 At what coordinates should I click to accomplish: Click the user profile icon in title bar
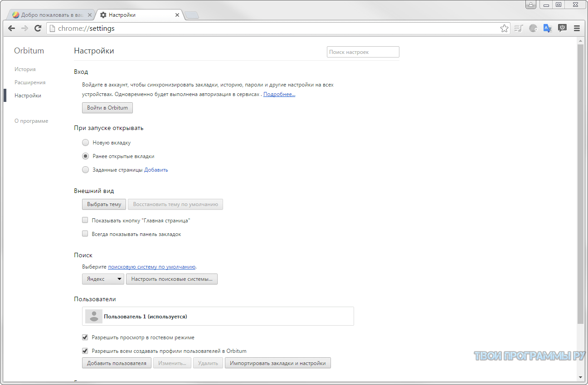pyautogui.click(x=531, y=5)
